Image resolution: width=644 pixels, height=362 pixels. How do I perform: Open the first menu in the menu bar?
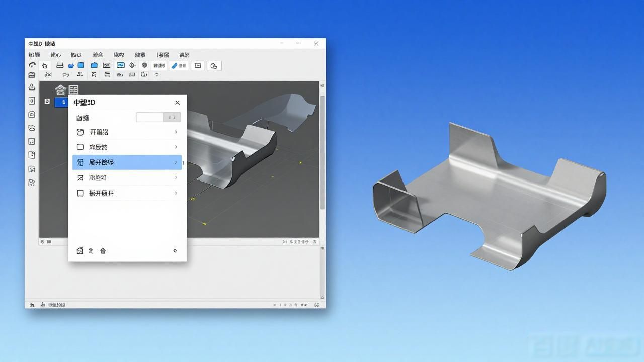coord(34,55)
